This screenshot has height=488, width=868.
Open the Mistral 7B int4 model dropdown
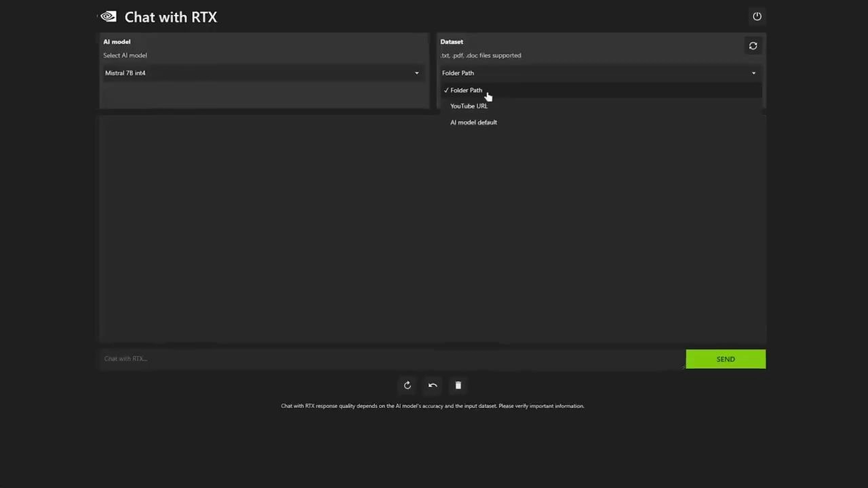263,73
